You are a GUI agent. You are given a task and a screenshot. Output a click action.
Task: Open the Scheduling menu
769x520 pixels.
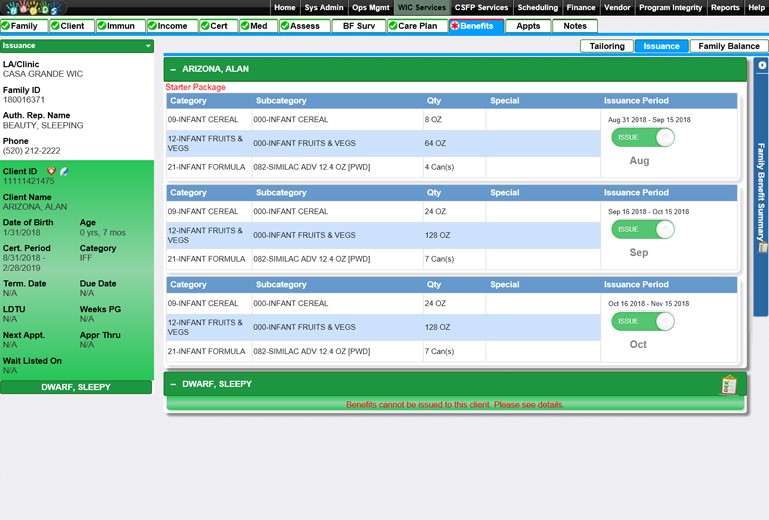click(537, 7)
